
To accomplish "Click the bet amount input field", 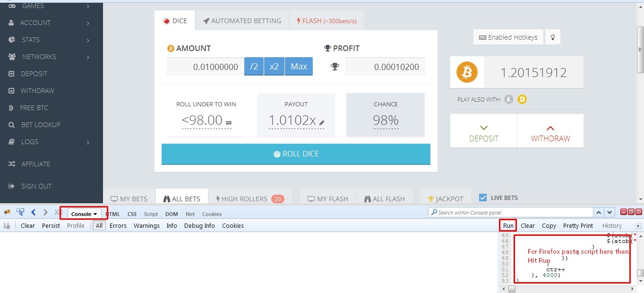I will [x=206, y=66].
